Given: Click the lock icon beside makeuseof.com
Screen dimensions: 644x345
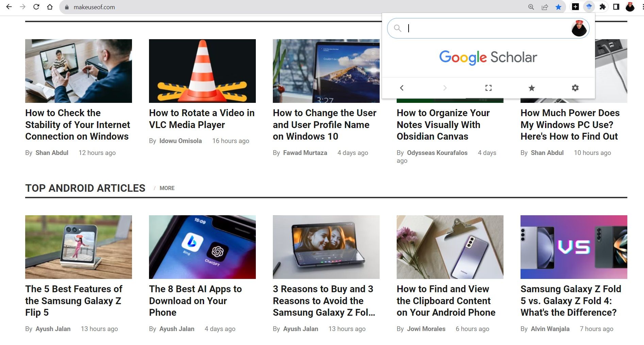Looking at the screenshot, I should pos(67,7).
